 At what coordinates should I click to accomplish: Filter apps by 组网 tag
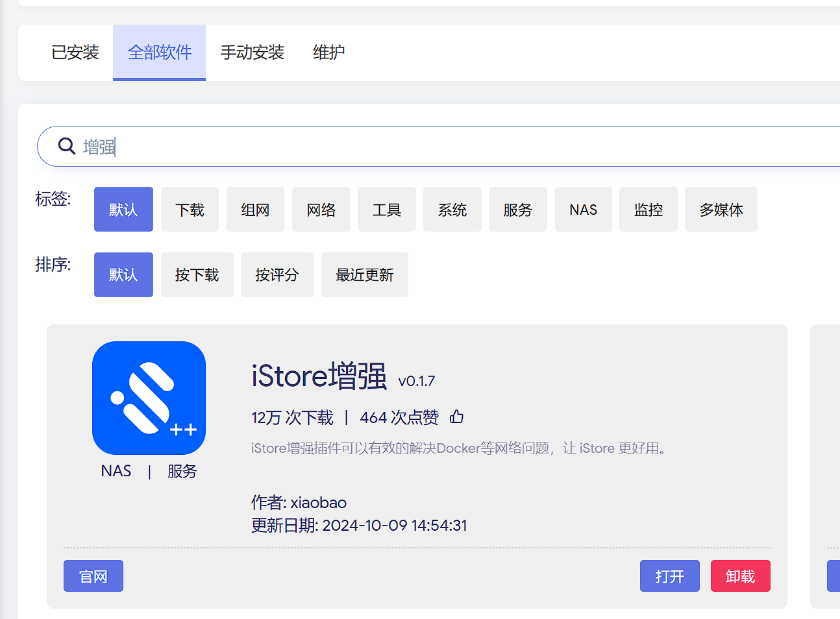pyautogui.click(x=255, y=210)
